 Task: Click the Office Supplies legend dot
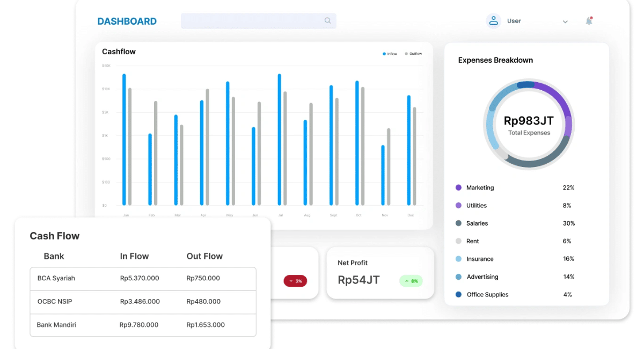click(x=458, y=294)
